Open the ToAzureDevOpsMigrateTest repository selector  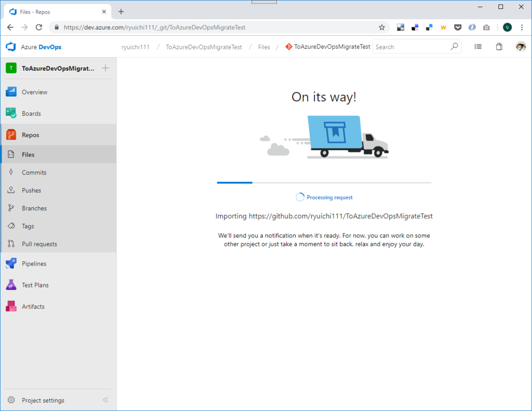pyautogui.click(x=328, y=46)
